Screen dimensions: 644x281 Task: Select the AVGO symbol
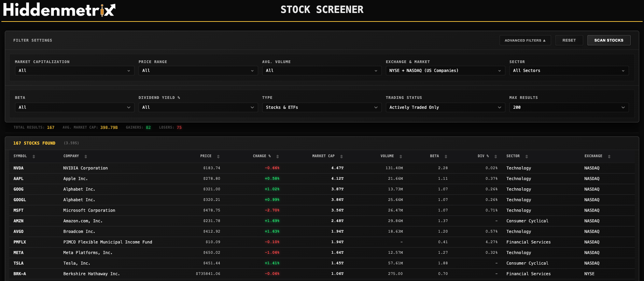coord(18,232)
